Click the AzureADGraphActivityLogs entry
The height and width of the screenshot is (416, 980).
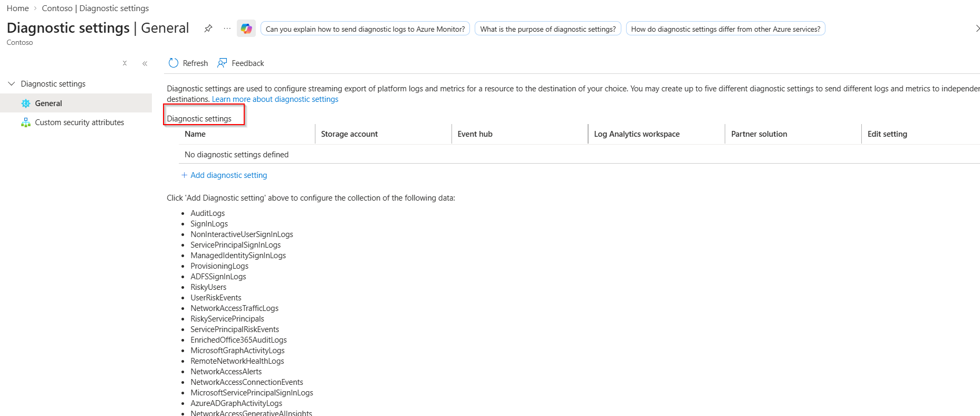click(x=236, y=403)
